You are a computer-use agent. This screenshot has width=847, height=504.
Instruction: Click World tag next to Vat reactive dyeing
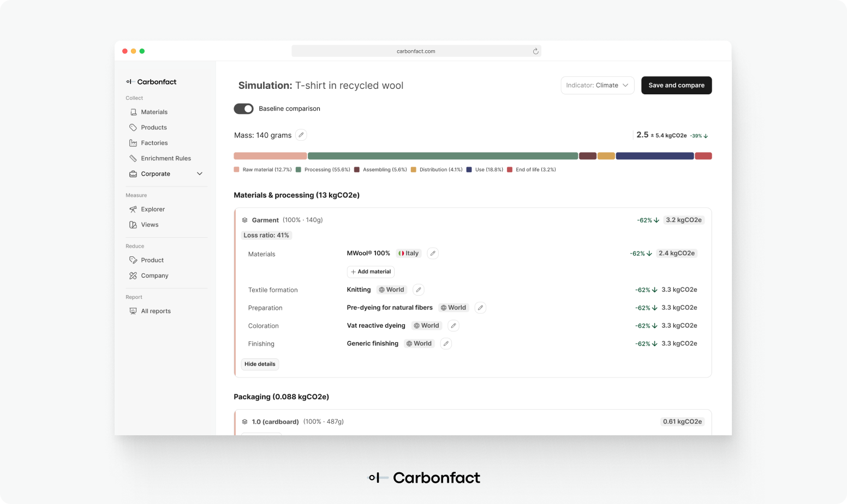426,326
